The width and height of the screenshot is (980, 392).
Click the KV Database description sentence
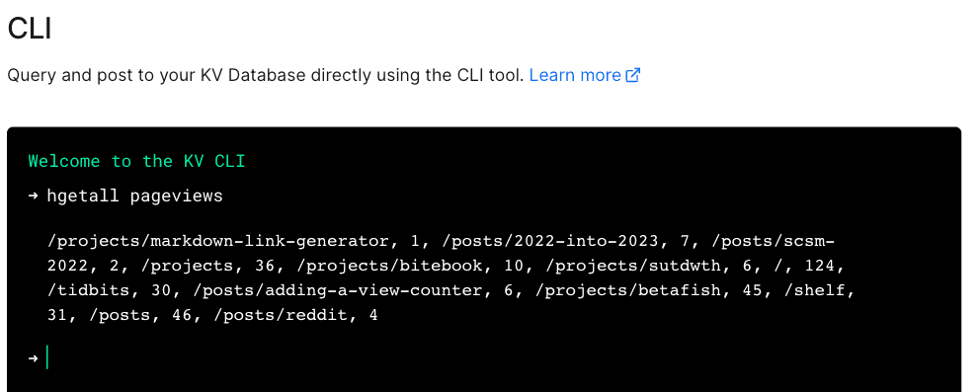click(266, 75)
